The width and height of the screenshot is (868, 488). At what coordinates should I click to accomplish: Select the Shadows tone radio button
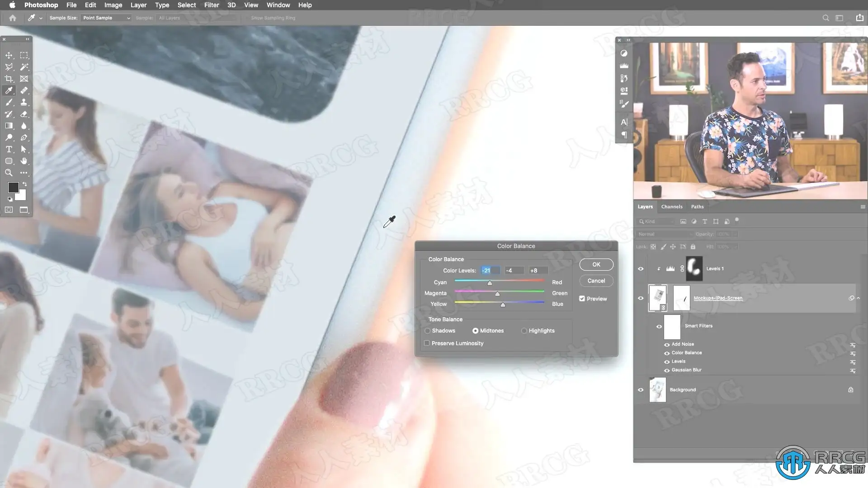tap(428, 331)
